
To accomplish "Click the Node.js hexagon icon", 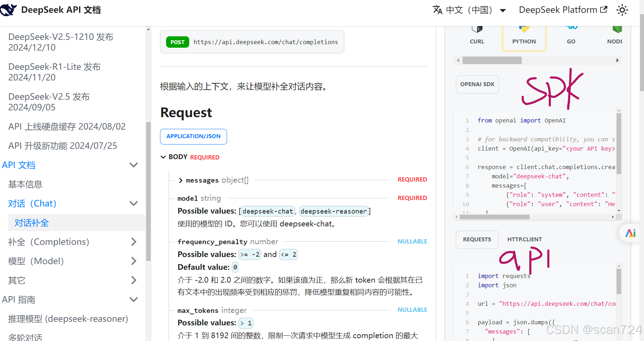I will click(617, 29).
